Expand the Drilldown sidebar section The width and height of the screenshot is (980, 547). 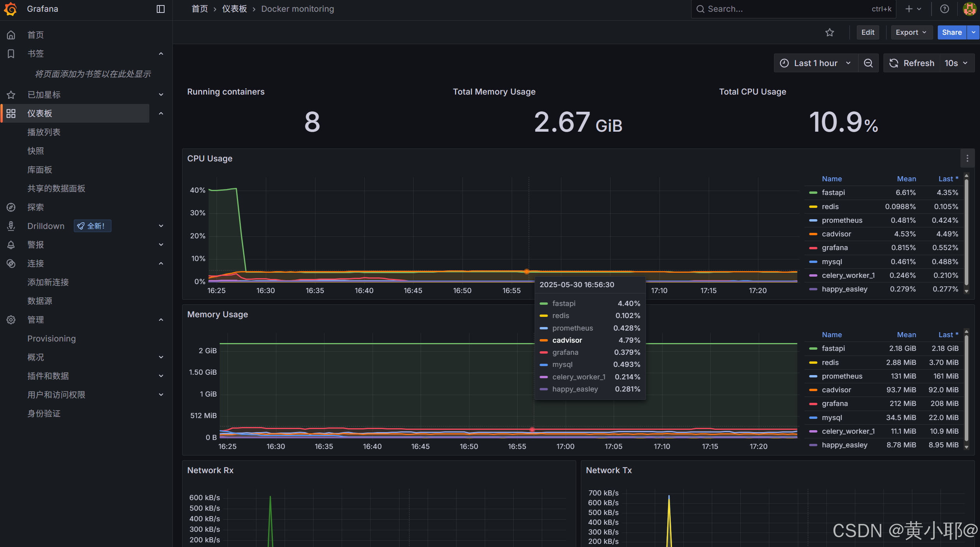[161, 226]
